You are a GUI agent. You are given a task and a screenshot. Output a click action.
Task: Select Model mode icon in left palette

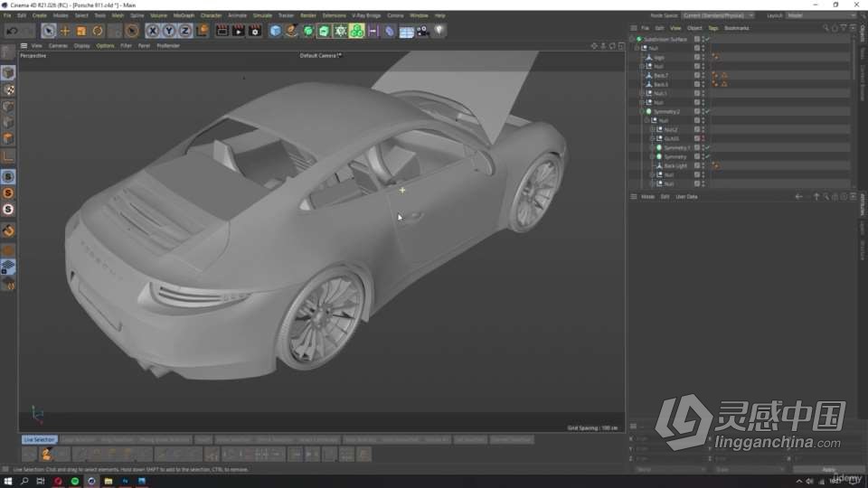coord(8,72)
